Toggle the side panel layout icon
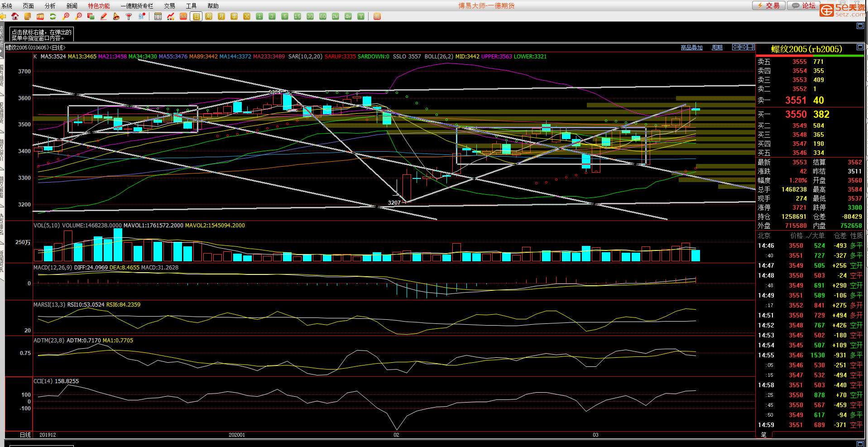 pos(751,47)
